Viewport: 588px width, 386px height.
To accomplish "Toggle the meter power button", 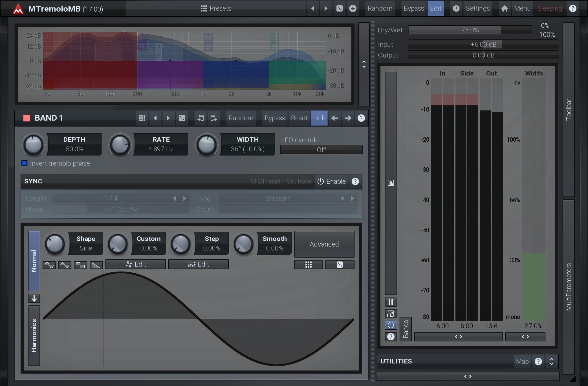I will click(391, 325).
